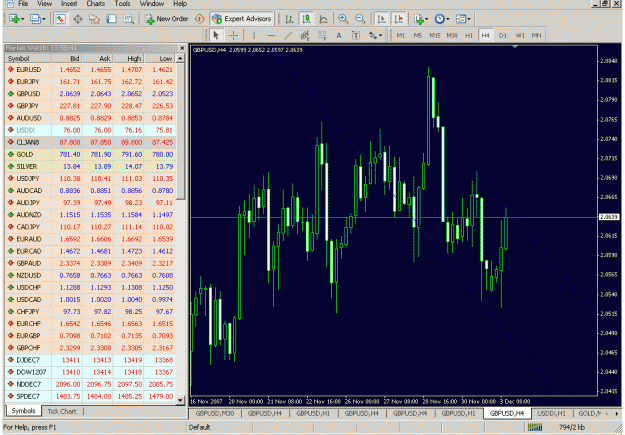Click the Market Watch scroll down arrow

(181, 400)
